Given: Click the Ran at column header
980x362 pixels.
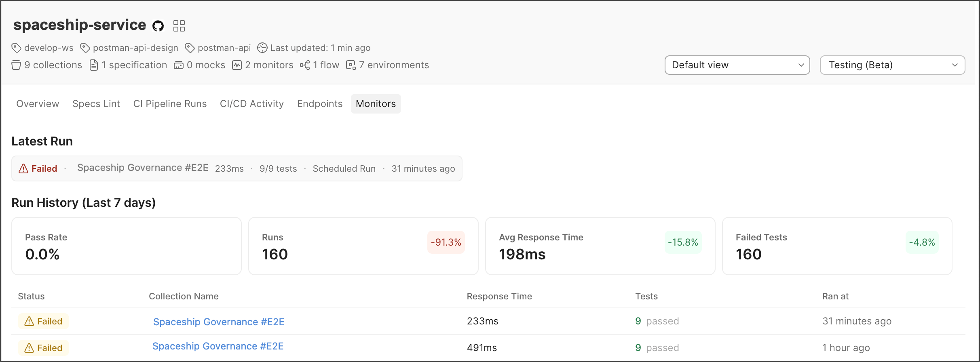Looking at the screenshot, I should (835, 296).
